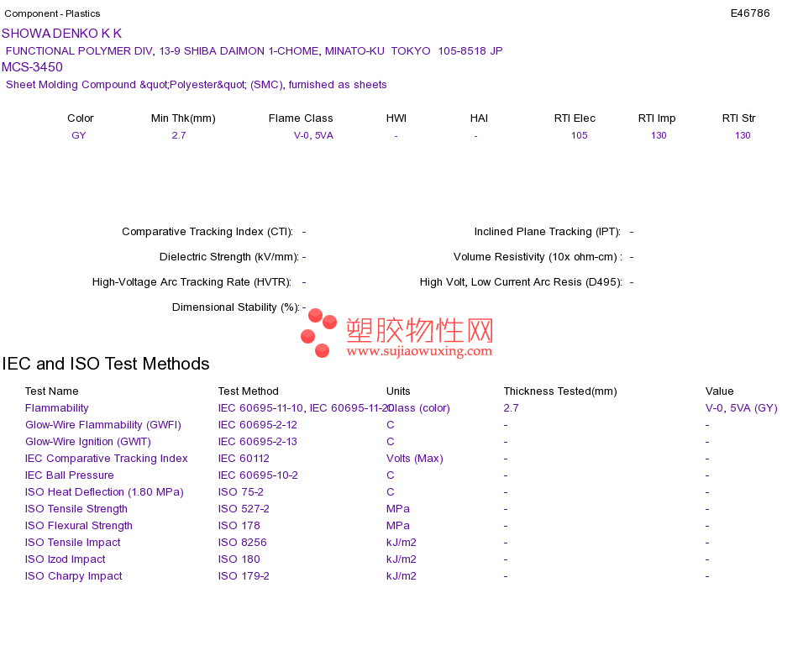
Task: Click the 'Volts (Max)' units cell
Action: tap(415, 459)
